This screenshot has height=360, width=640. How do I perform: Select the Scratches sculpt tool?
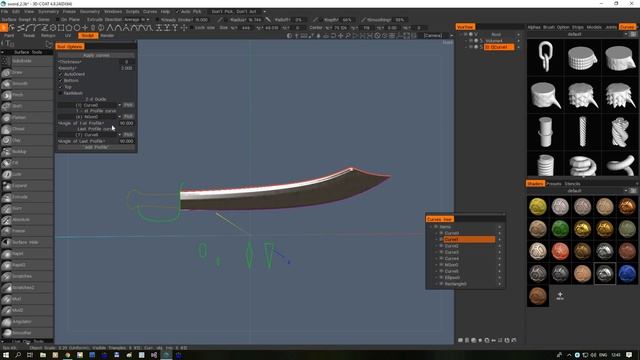tap(27, 277)
